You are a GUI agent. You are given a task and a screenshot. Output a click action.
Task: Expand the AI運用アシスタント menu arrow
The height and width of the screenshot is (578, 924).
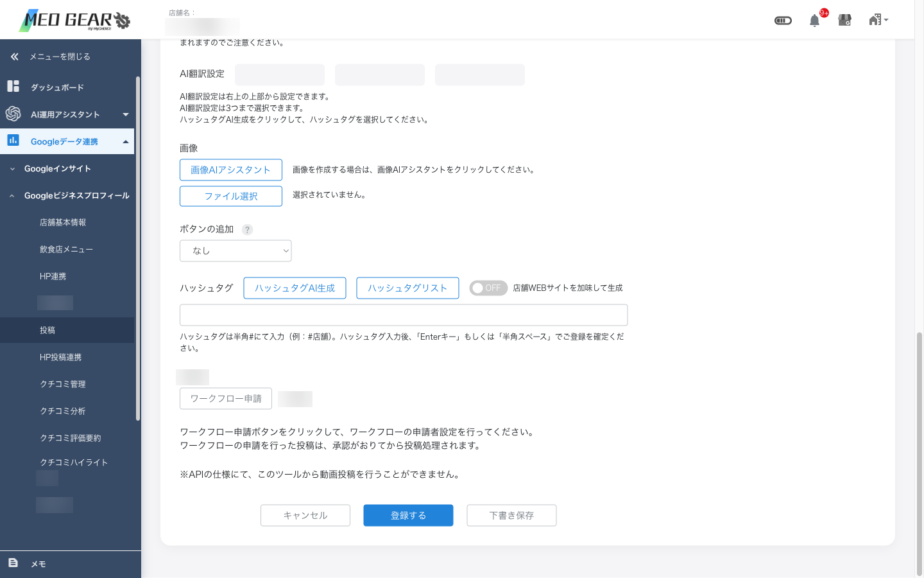[126, 114]
